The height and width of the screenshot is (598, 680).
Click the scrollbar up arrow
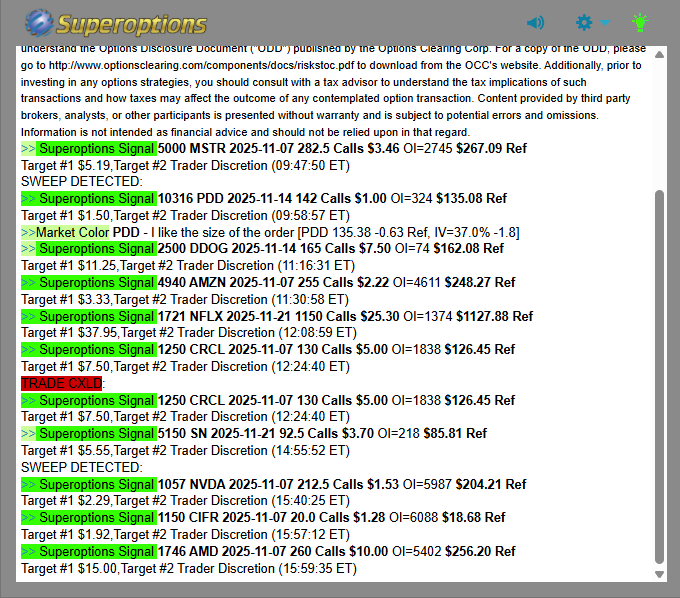coord(658,48)
